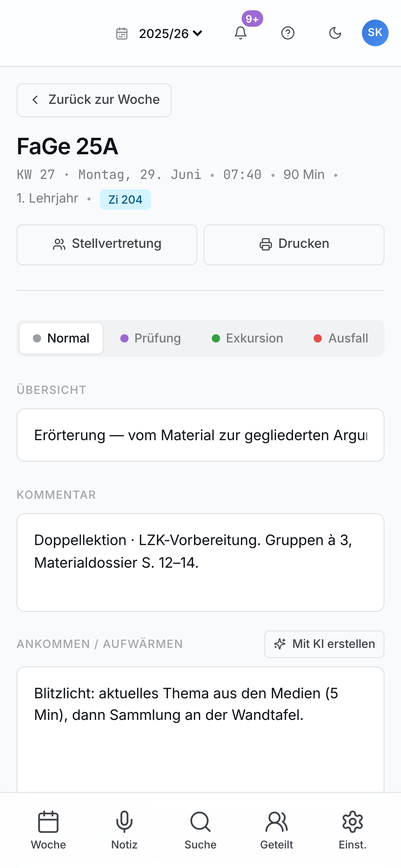Switch to the Woche tab

coord(48,830)
